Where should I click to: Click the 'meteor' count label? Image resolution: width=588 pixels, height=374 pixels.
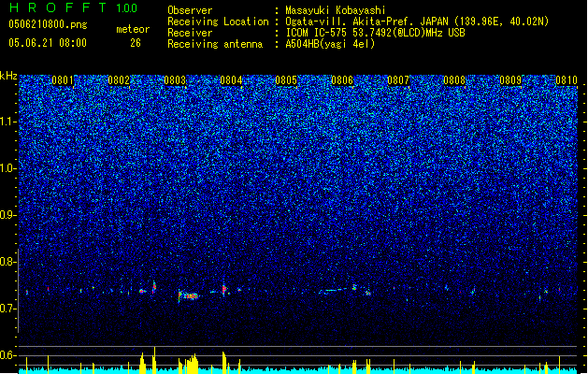[x=133, y=29]
